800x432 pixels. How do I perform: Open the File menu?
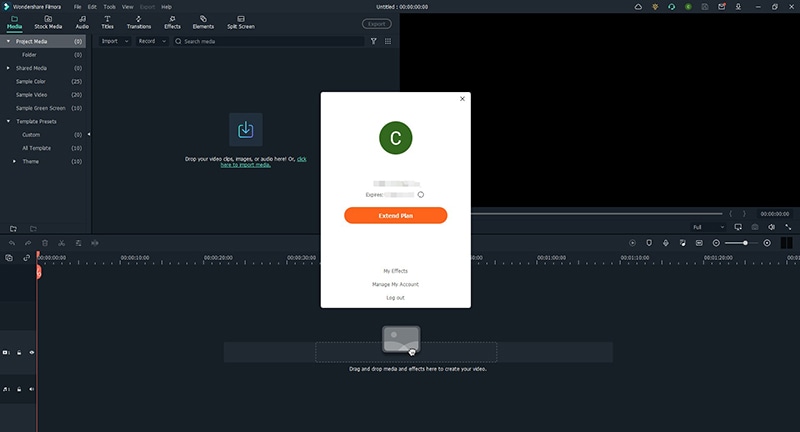(77, 7)
